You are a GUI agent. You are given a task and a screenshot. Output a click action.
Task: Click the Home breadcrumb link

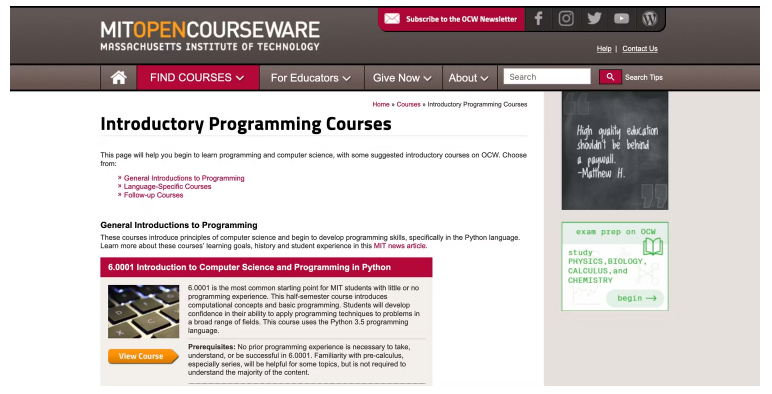pos(381,104)
